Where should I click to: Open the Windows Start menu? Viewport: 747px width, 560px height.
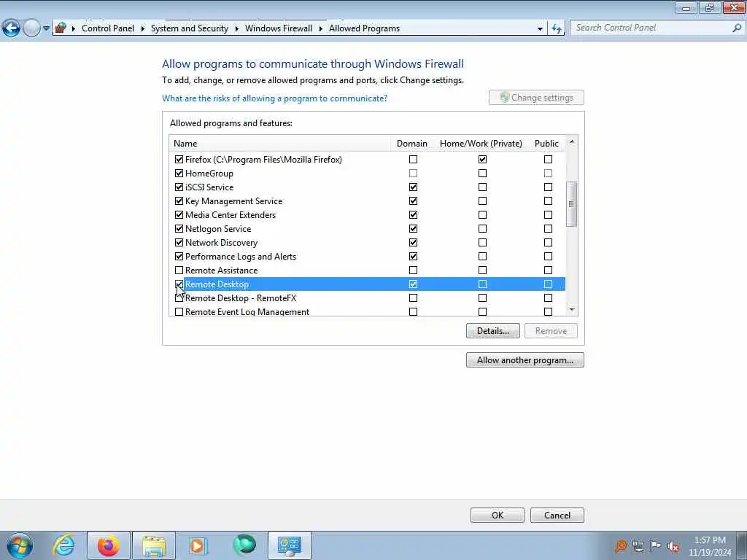coord(20,545)
